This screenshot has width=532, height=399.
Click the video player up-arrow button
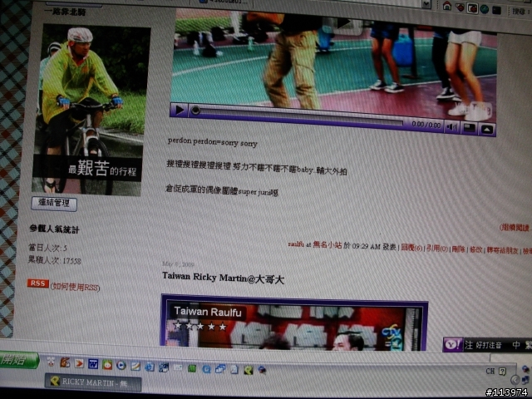(487, 130)
